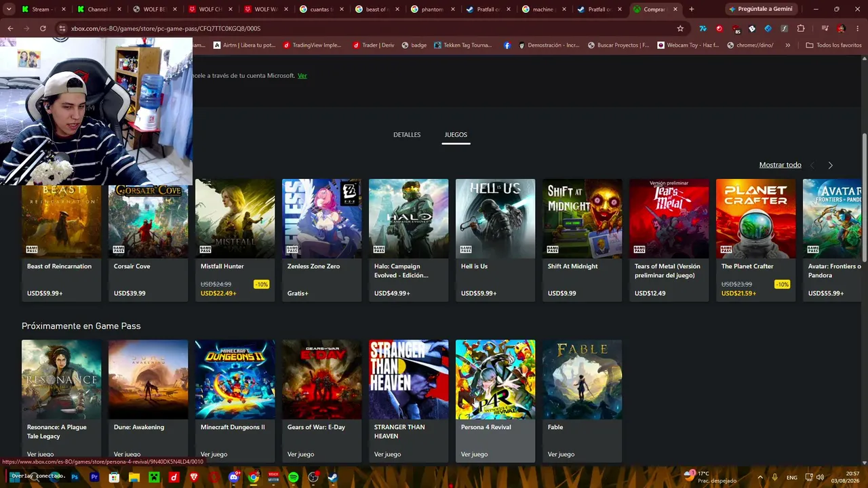Open the STRANGER THAN HEAVEN game card

408,401
